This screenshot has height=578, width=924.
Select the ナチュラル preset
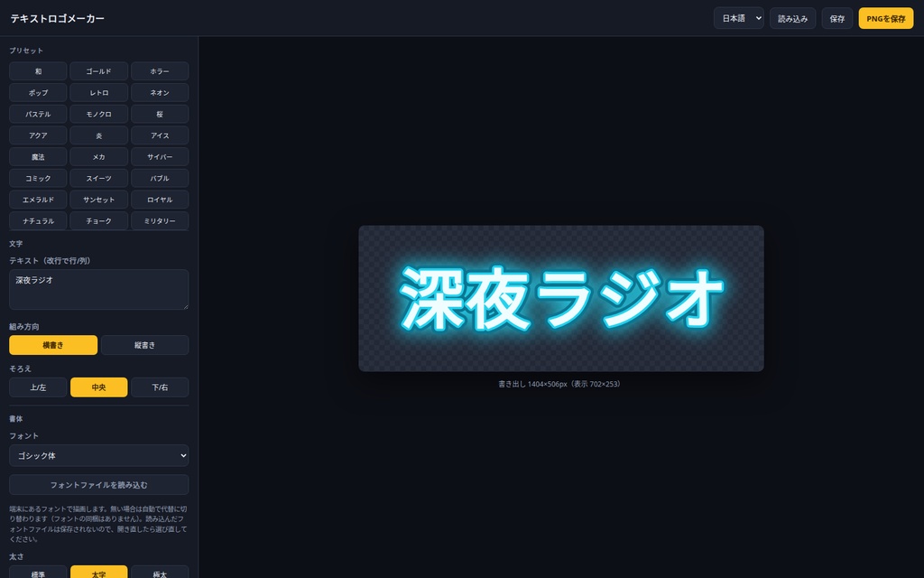point(38,220)
